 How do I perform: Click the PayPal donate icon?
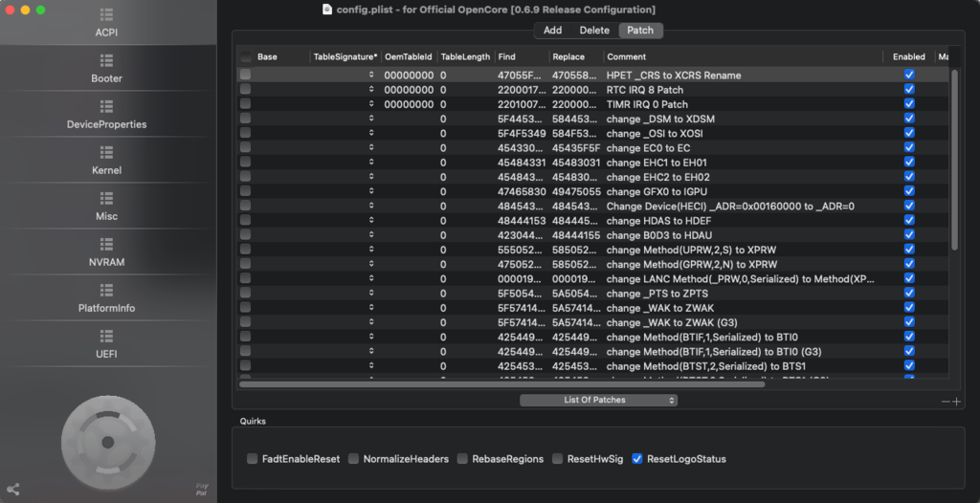click(202, 490)
